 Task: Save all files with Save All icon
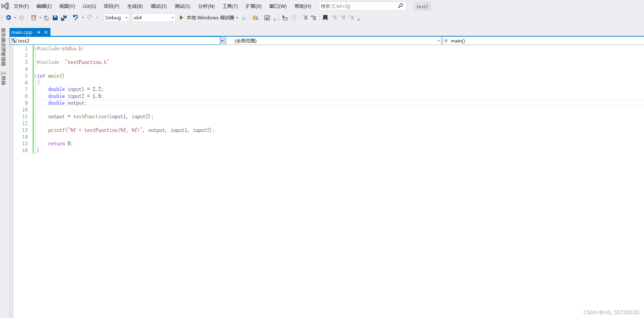[x=64, y=17]
